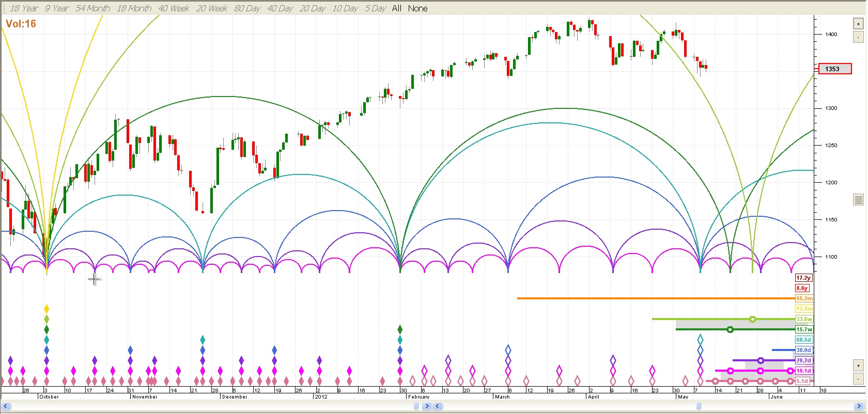Screen dimensions: 868x414
Task: Select None to hide all cycles
Action: click(417, 8)
